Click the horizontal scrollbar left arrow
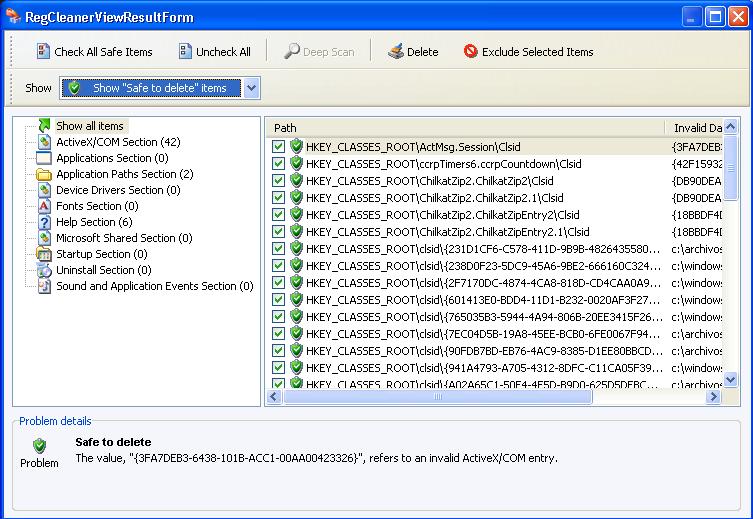 [274, 397]
